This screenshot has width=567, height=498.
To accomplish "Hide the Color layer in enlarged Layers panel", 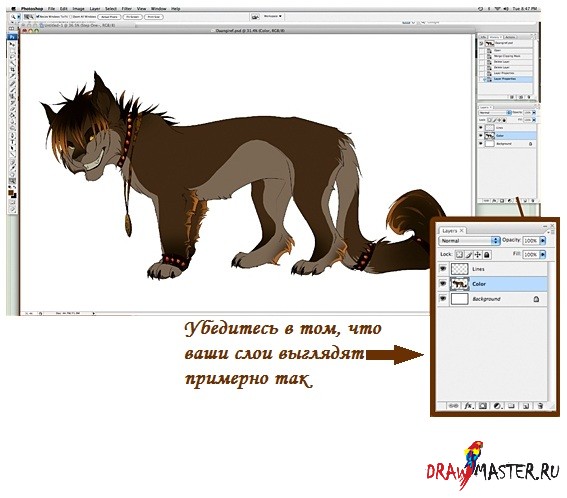I will (x=443, y=284).
